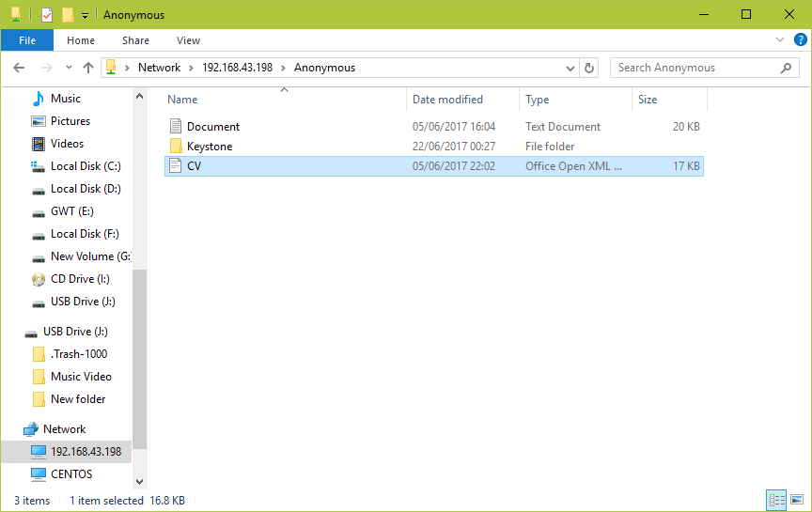Click the Videos filmstrip icon
Viewport: 812px width, 512px height.
pyautogui.click(x=39, y=144)
